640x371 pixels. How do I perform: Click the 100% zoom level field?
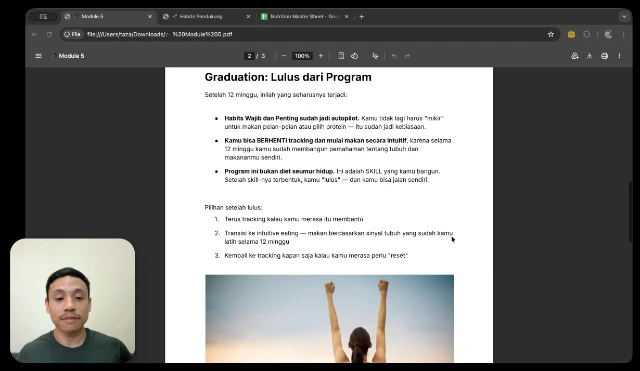pos(302,56)
